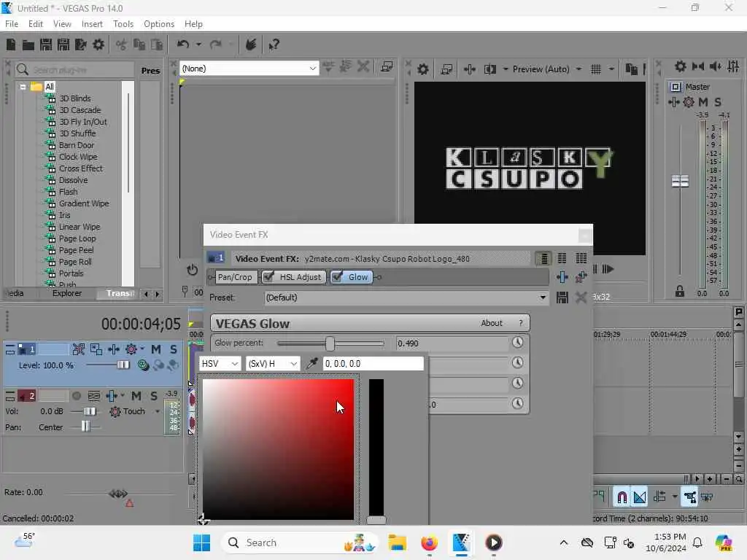Click the Master volume fader
The width and height of the screenshot is (747, 560).
point(680,181)
